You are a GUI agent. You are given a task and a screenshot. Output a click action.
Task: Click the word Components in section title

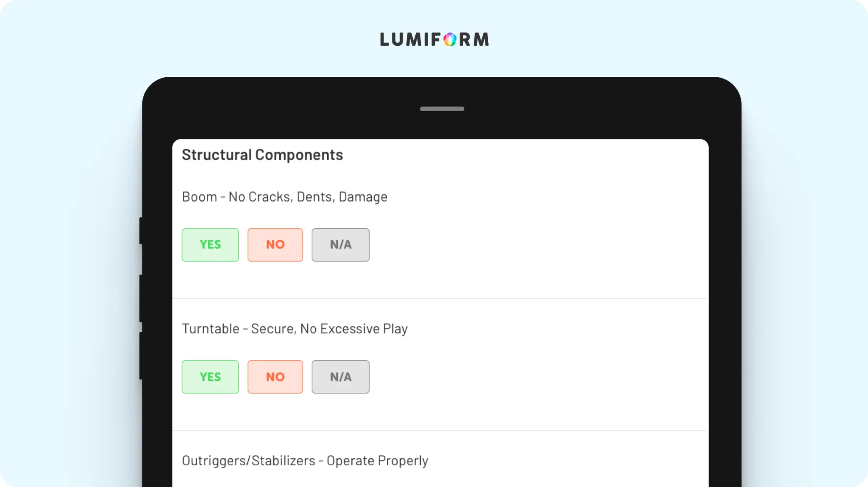click(x=299, y=155)
